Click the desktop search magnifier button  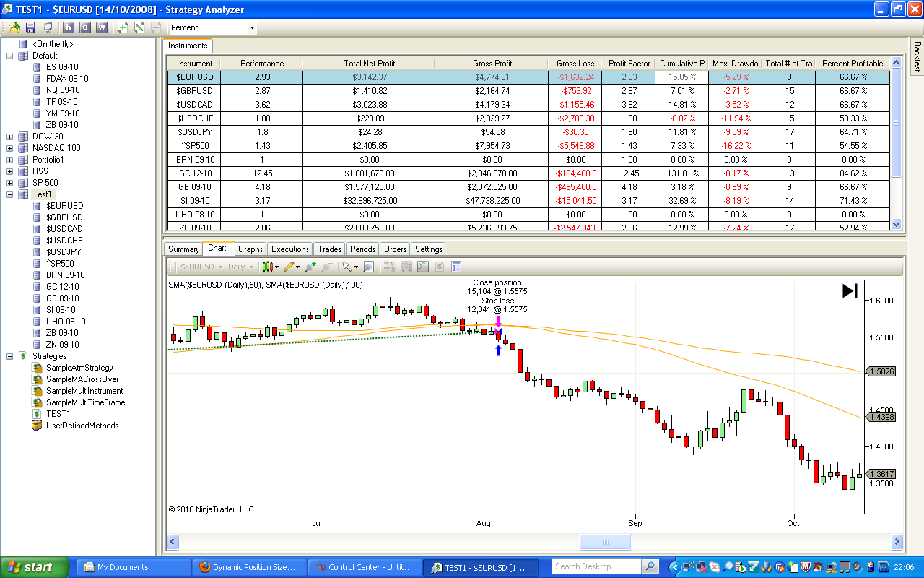click(650, 567)
